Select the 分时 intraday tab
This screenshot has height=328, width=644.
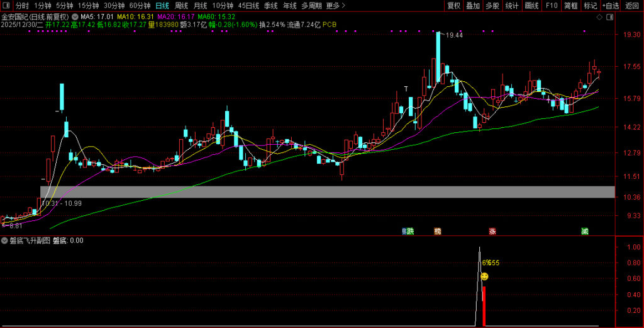pyautogui.click(x=22, y=6)
